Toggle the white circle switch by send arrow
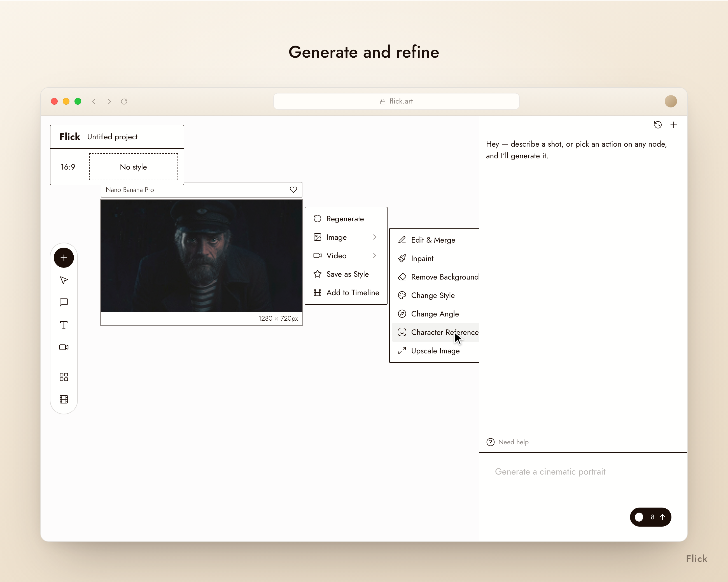Viewport: 728px width, 582px height. click(x=639, y=517)
